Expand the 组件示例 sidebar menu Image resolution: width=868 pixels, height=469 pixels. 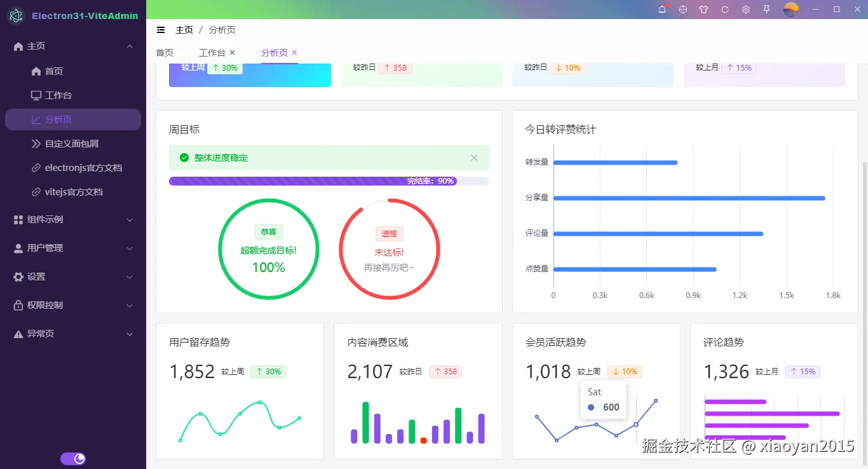coord(72,220)
